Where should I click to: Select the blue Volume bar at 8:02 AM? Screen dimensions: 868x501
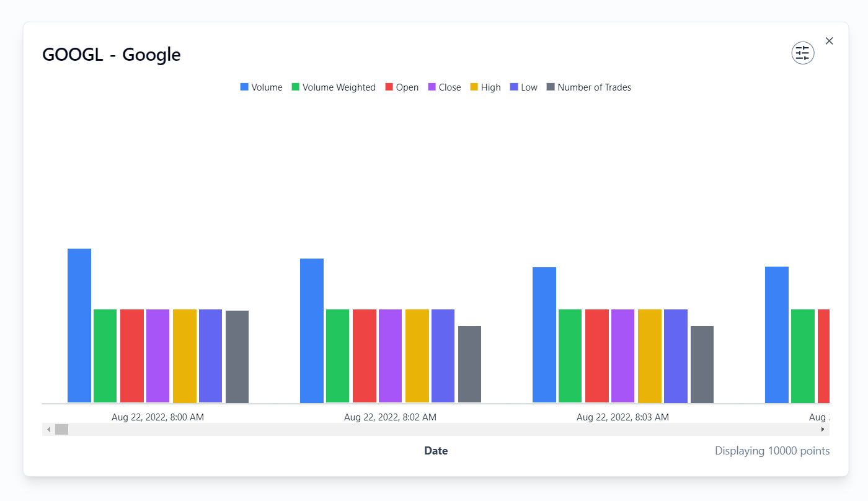(312, 330)
